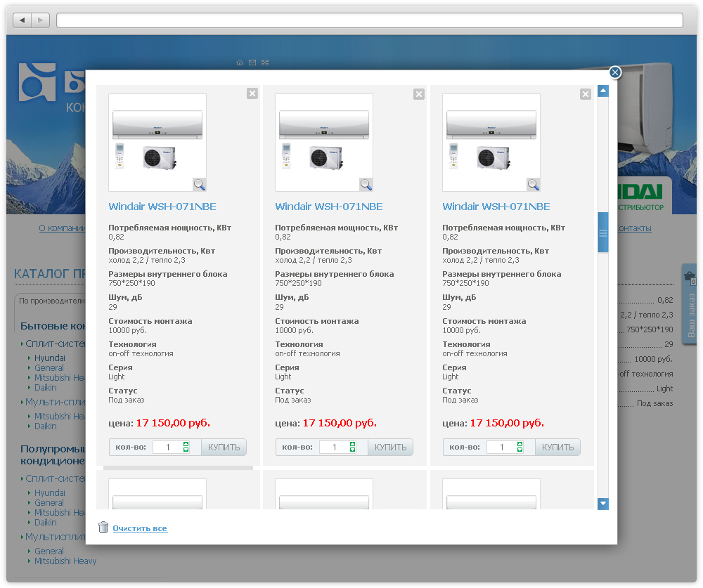Remove the left Windair card from comparison
703x588 pixels.
point(252,93)
